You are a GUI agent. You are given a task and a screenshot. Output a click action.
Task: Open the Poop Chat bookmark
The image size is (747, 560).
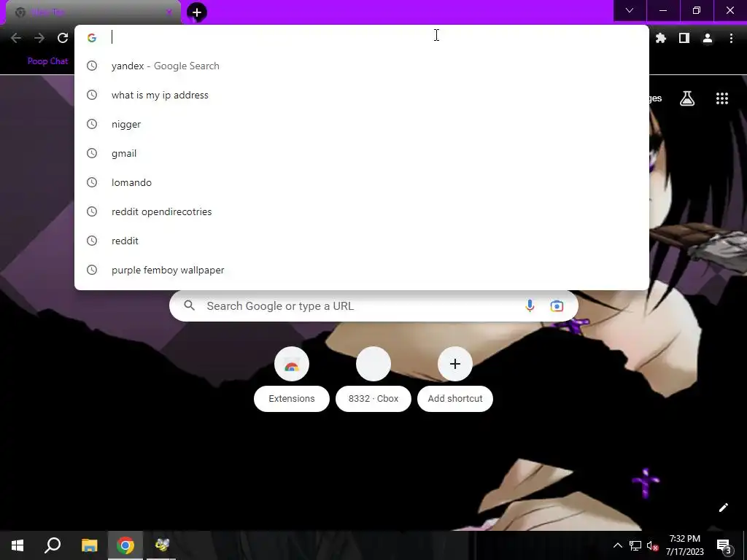coord(47,61)
